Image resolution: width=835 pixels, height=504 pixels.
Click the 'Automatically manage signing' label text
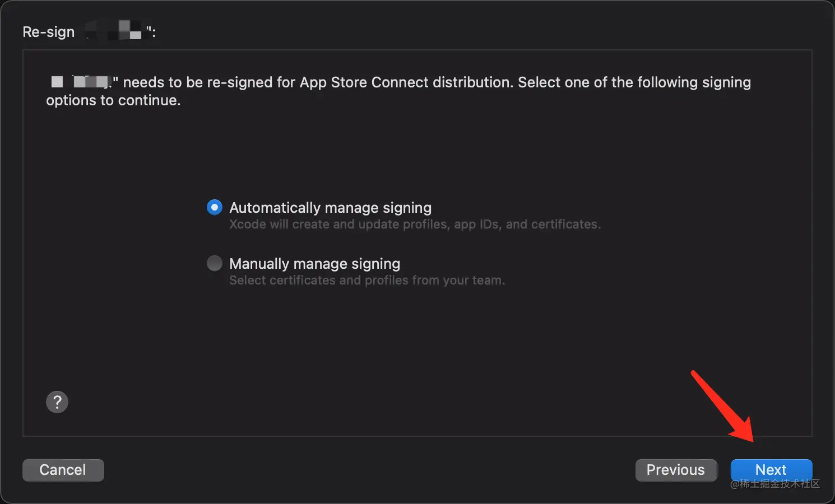pyautogui.click(x=330, y=208)
